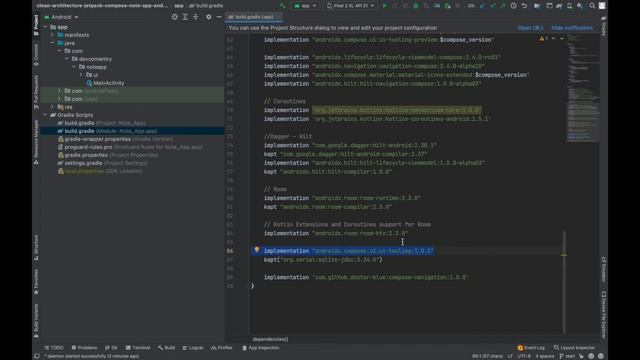Viewport: 640px width, 360px height.
Task: Click the Open project structure link
Action: (x=530, y=28)
